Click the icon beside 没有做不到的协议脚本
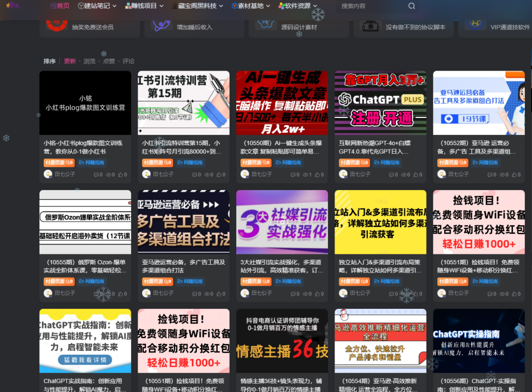This screenshot has width=532, height=392. coord(370,24)
